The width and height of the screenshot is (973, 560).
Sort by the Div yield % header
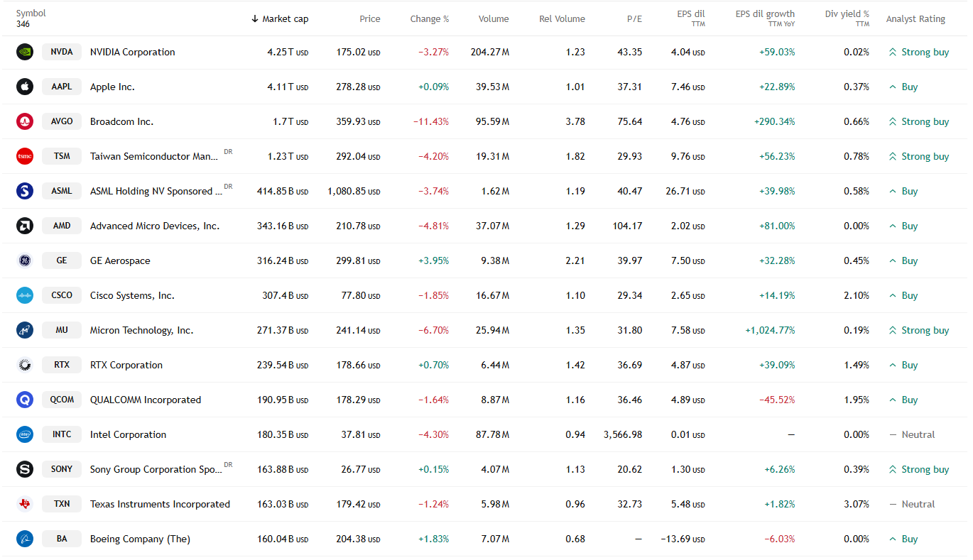[x=847, y=18]
